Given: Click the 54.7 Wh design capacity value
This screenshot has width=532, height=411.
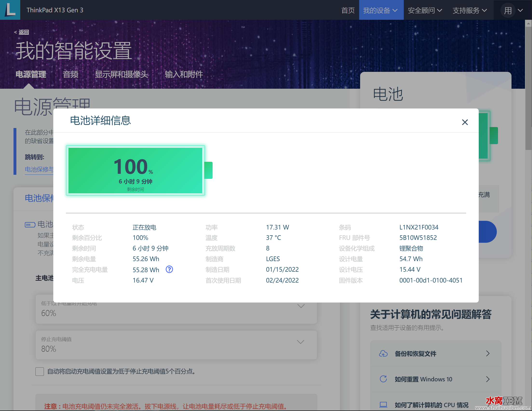Looking at the screenshot, I should pos(411,259).
